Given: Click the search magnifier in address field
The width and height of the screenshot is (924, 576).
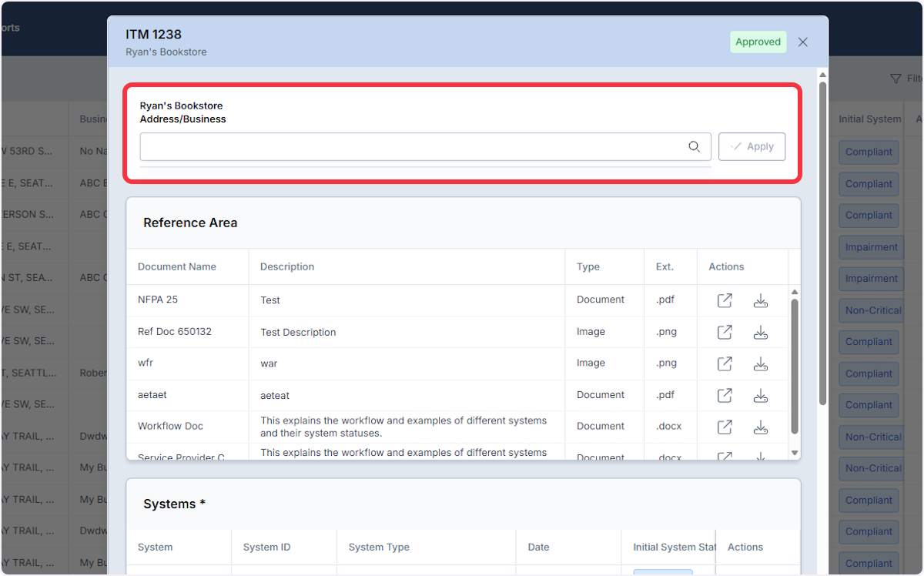Looking at the screenshot, I should pos(694,146).
